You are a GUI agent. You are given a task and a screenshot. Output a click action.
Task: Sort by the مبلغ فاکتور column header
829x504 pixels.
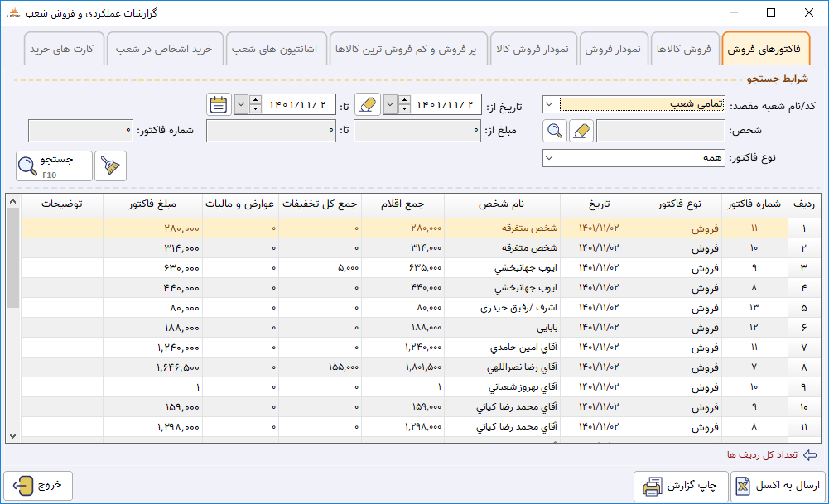152,204
